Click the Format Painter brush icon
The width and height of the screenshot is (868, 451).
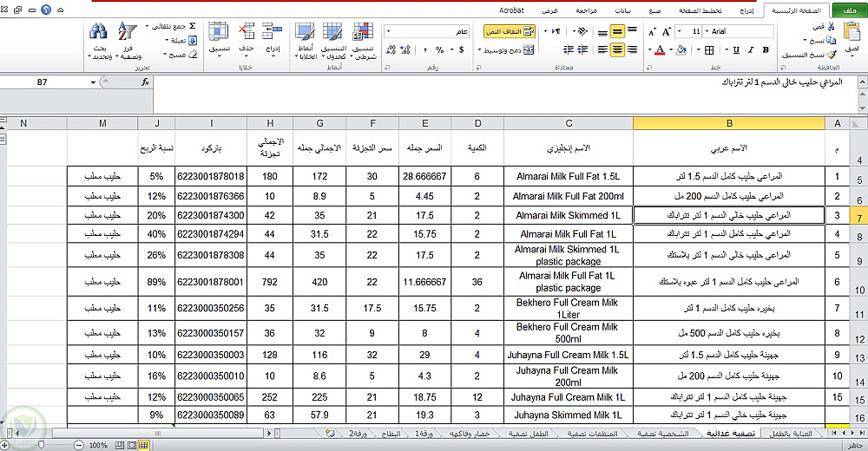831,55
